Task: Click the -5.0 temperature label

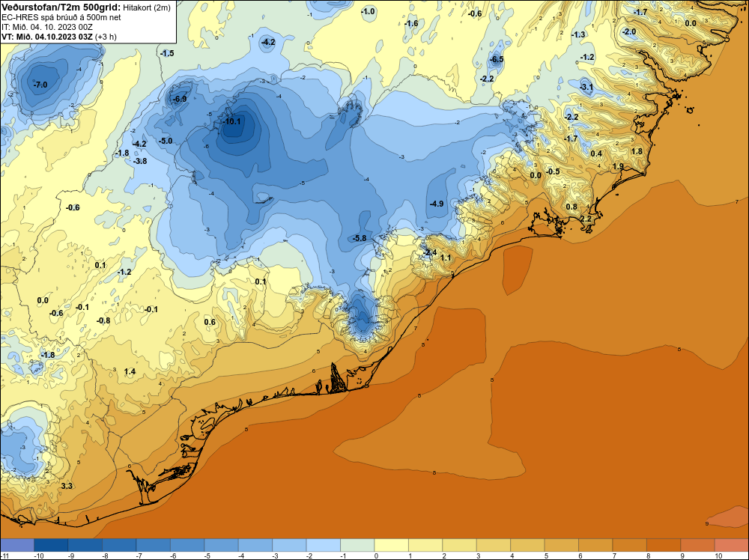Action: click(x=166, y=141)
